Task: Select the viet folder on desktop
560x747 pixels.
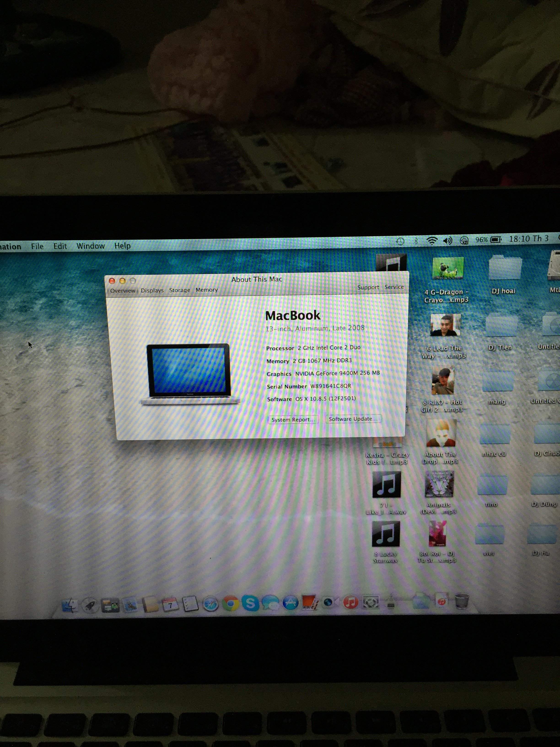Action: [x=490, y=540]
